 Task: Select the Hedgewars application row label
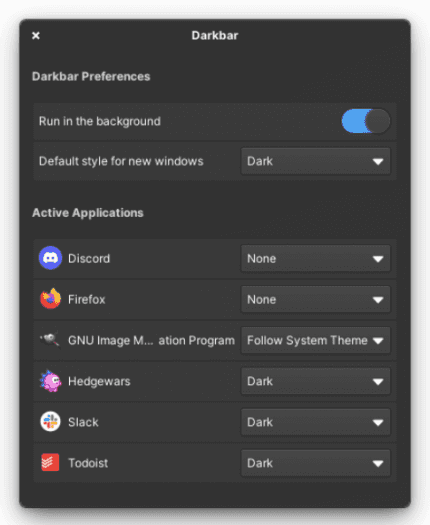[x=99, y=381]
